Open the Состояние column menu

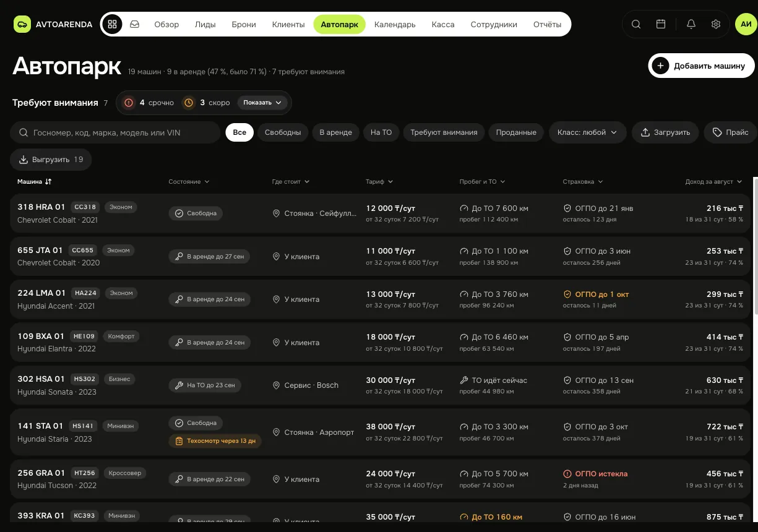click(x=189, y=182)
